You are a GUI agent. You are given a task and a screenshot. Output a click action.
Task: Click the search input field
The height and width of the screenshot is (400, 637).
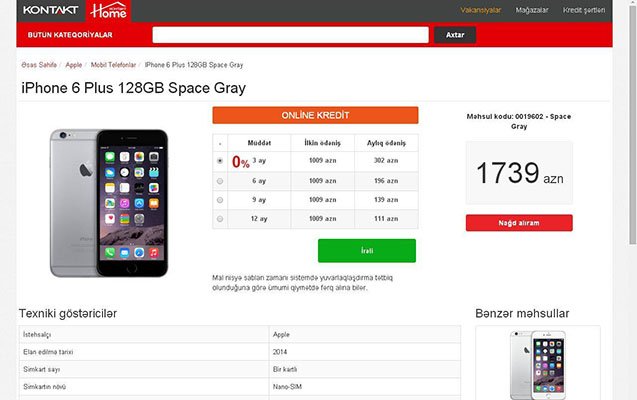coord(290,35)
